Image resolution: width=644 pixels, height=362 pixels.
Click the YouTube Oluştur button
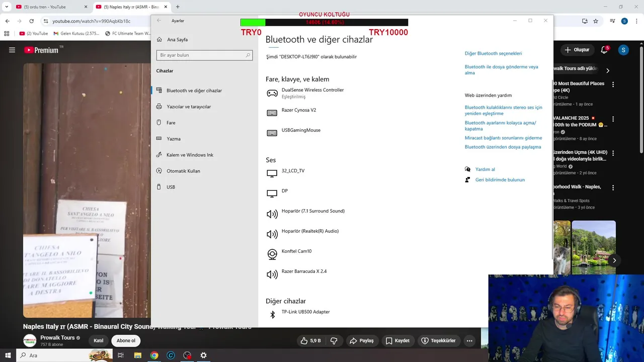tap(577, 50)
